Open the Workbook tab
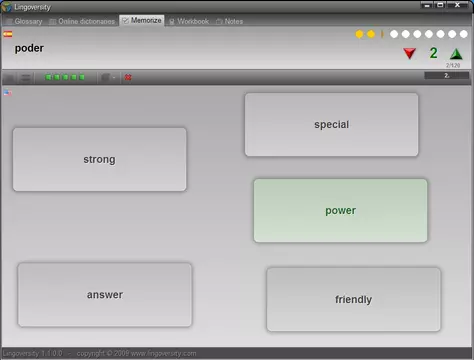The image size is (474, 360). tap(189, 21)
